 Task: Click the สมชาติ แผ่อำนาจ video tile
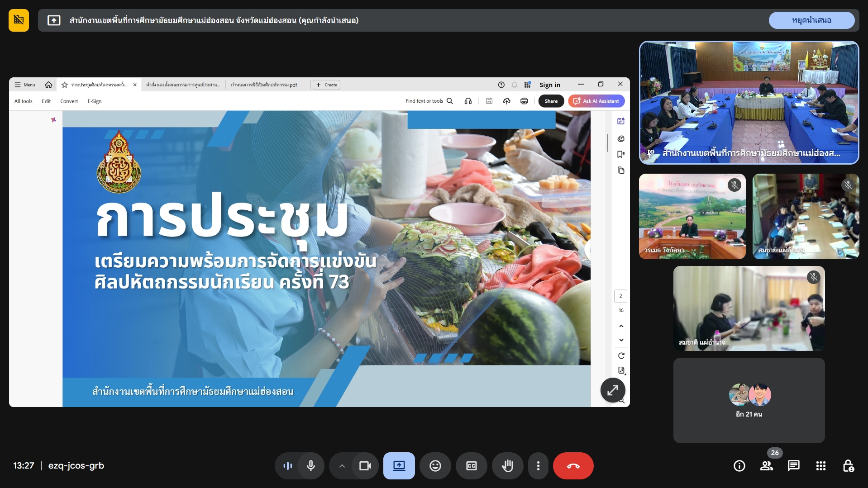(749, 308)
